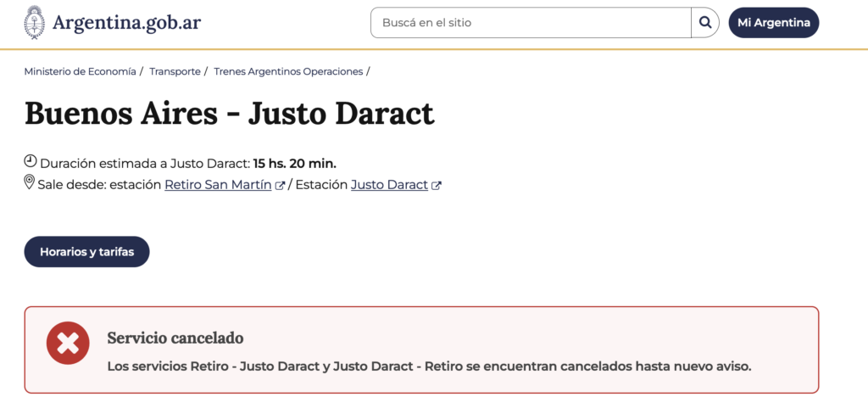
Task: Open the Retiro San Martín station link
Action: pyautogui.click(x=218, y=185)
